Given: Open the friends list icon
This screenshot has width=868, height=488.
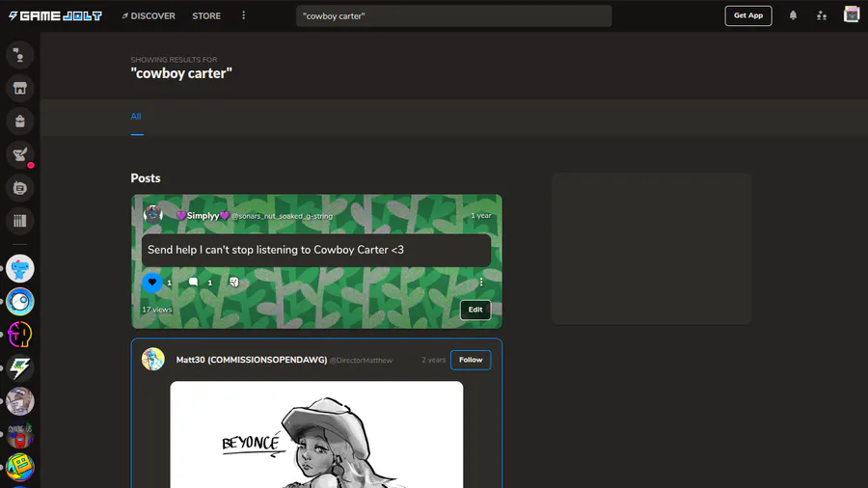Looking at the screenshot, I should (822, 15).
